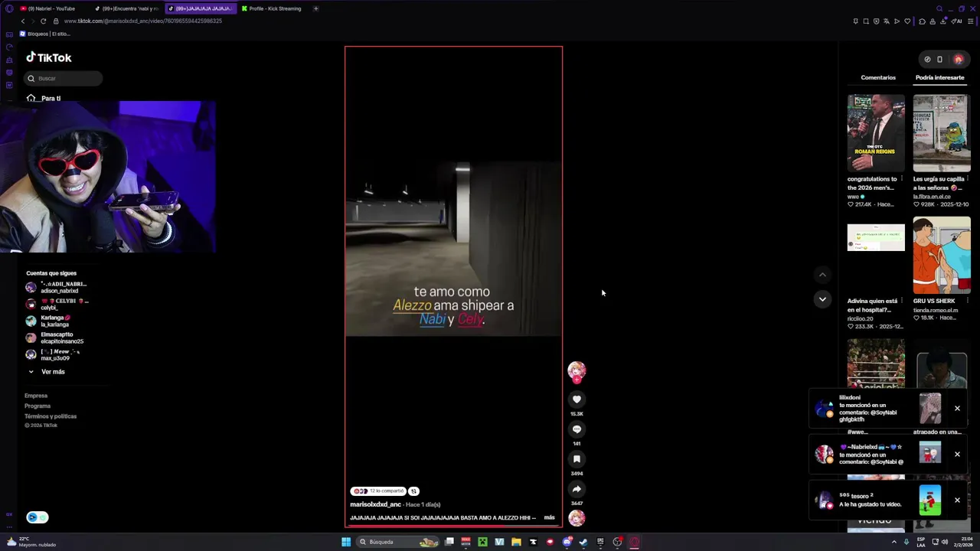Open the elcapitoinsano25 followed account
The image size is (980, 551).
coord(54,337)
